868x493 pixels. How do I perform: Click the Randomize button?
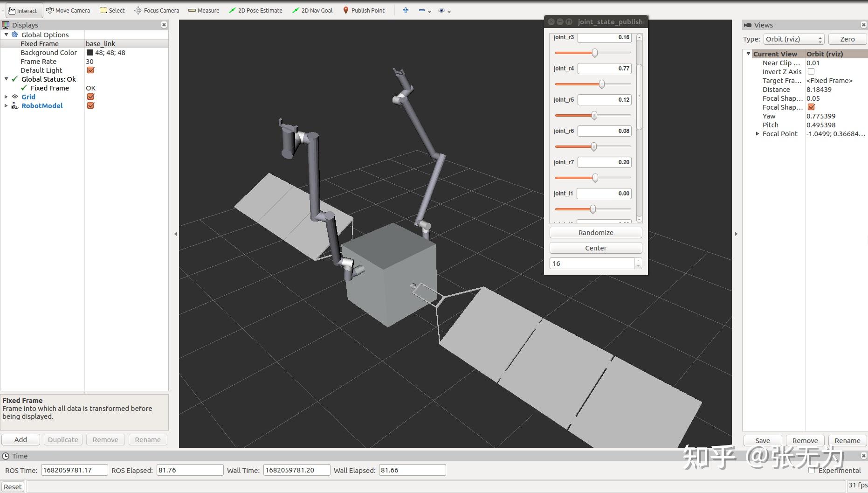595,232
